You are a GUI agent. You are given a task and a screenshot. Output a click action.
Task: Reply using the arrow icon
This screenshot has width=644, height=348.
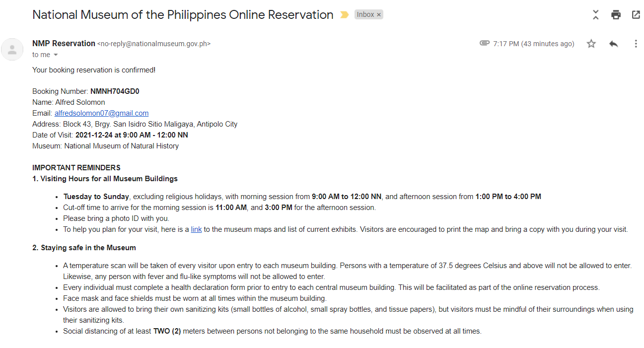click(614, 44)
